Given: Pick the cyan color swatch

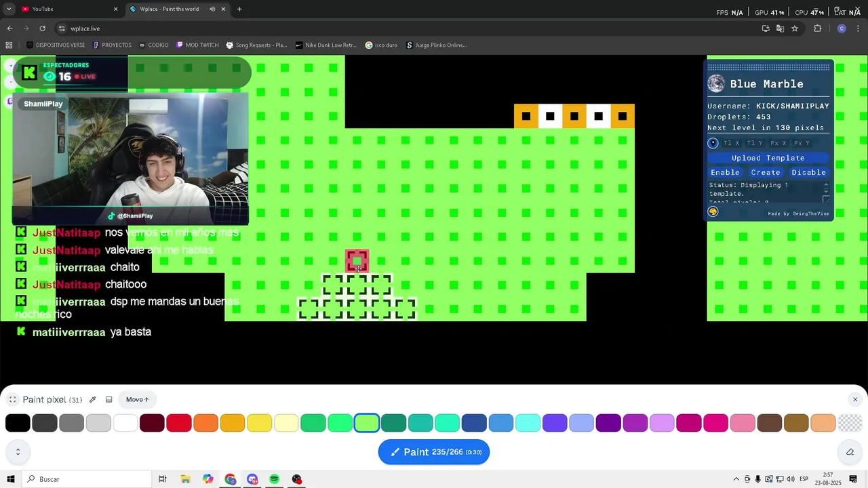Looking at the screenshot, I should pyautogui.click(x=528, y=423).
